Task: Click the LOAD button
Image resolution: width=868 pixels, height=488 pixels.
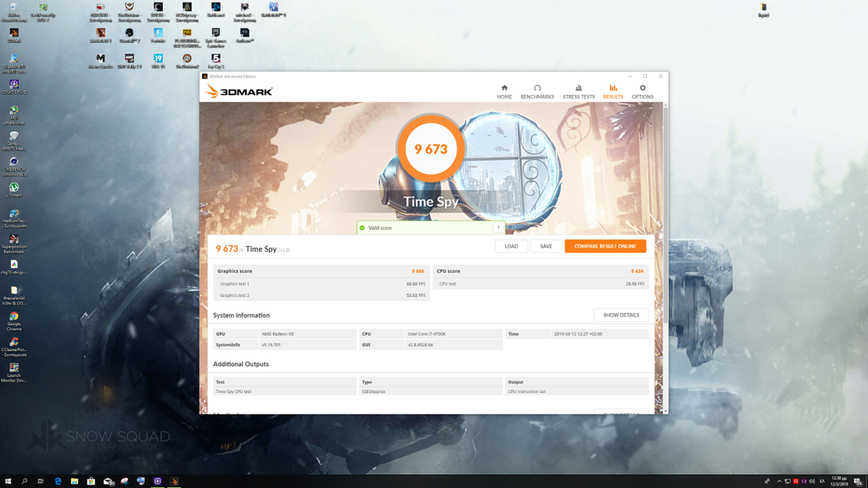Action: coord(511,246)
